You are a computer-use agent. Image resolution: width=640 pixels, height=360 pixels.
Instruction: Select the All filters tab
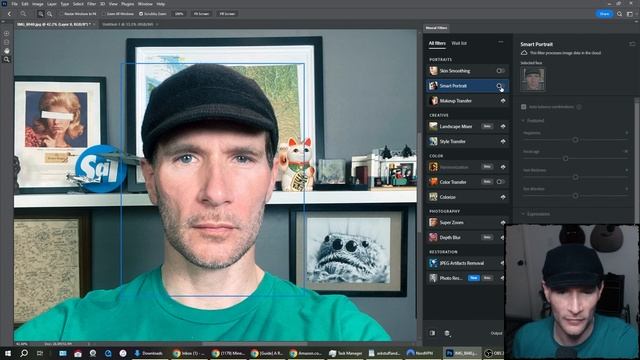click(437, 43)
